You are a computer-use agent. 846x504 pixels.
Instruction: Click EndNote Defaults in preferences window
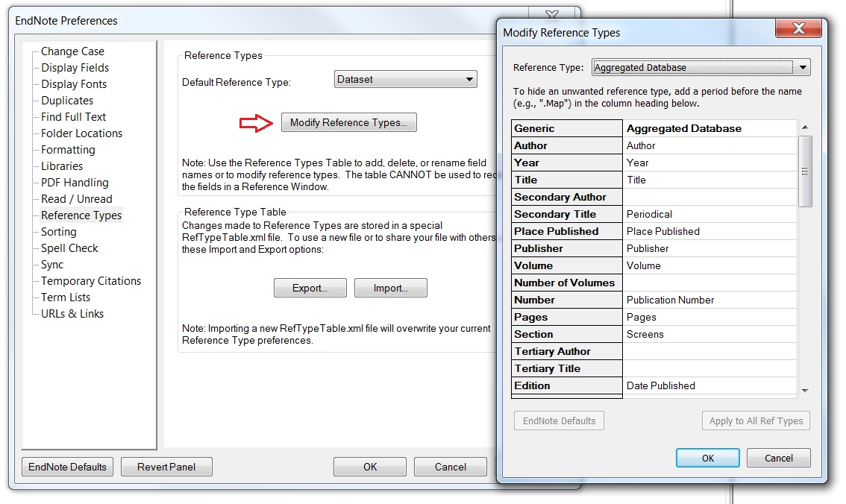[x=67, y=467]
